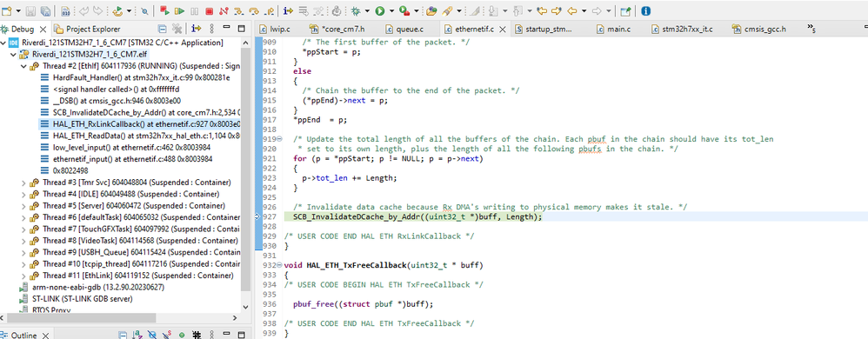Click Remove All Terminated icon in Debug view

[x=177, y=29]
